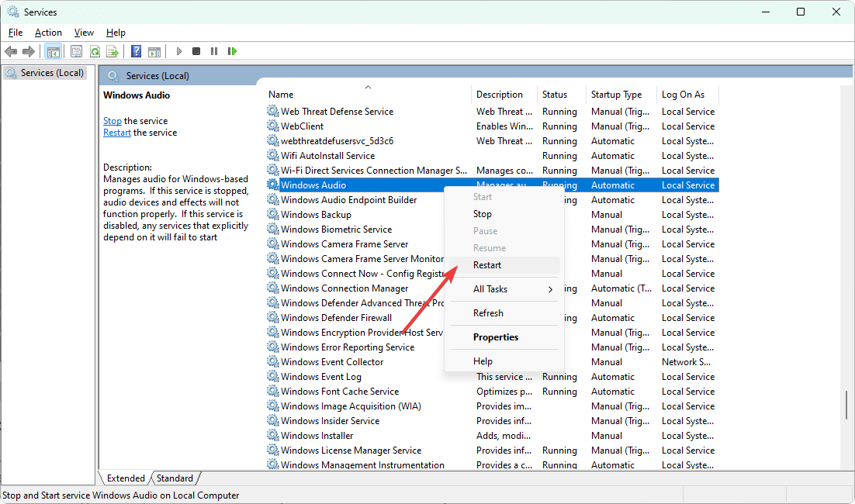Click the vertical scrollbar thumb in services list

pos(846,406)
